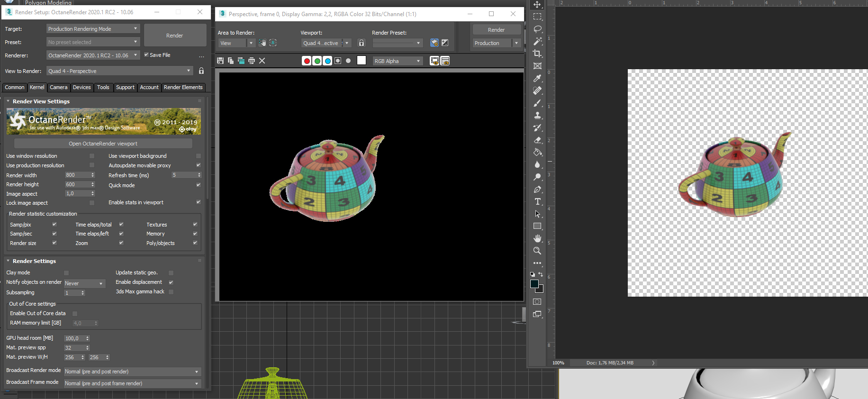Select the Crop tool in Photoshop
The width and height of the screenshot is (868, 399).
pyautogui.click(x=537, y=54)
